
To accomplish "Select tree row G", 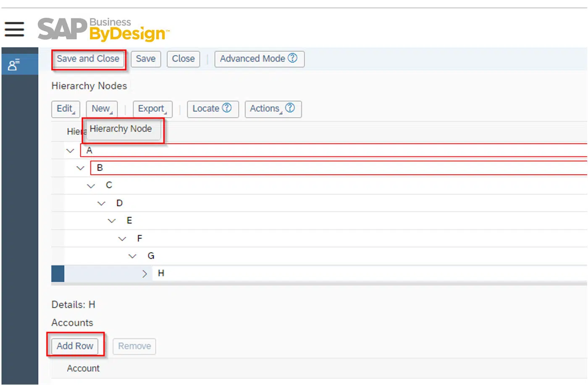I will [319, 256].
